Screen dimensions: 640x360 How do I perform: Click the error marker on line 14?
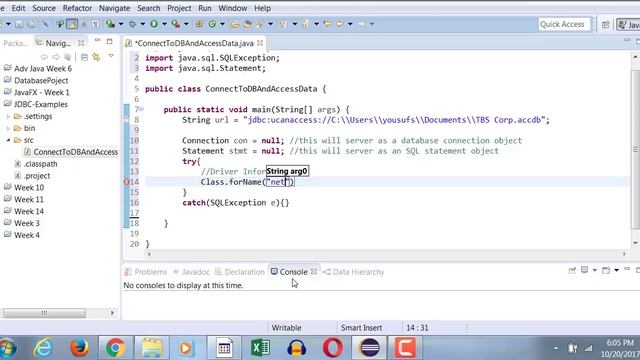pyautogui.click(x=127, y=182)
